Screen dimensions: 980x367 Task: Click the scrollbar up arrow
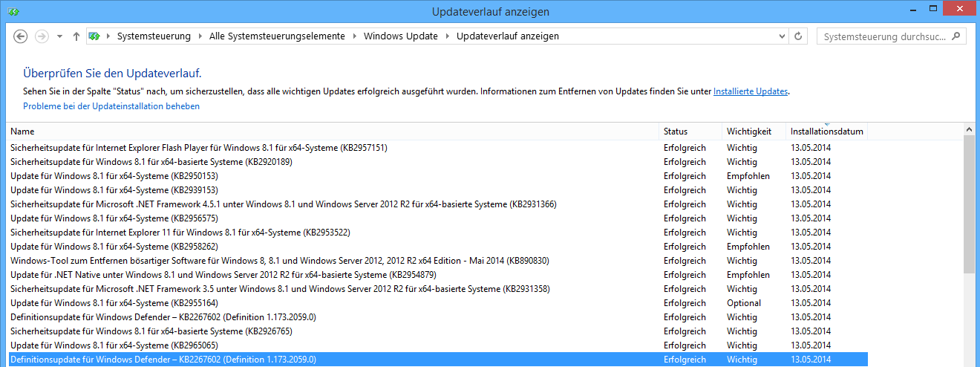(x=969, y=129)
